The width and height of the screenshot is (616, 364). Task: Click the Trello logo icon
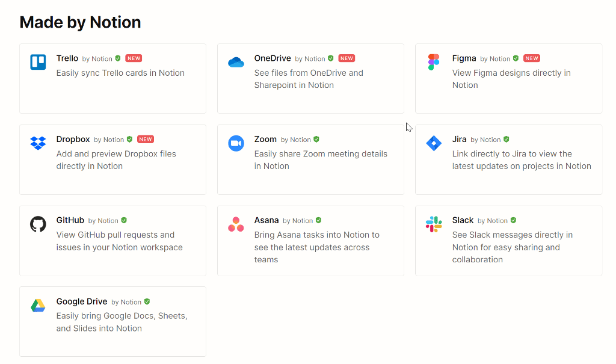[38, 62]
